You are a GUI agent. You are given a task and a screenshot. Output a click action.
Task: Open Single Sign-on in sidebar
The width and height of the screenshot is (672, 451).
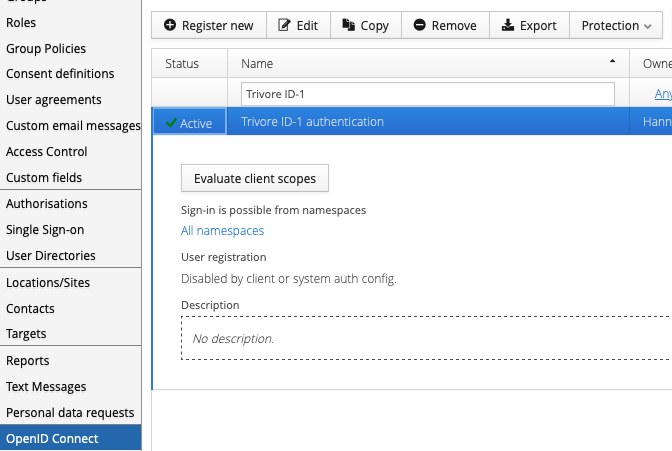pyautogui.click(x=45, y=230)
